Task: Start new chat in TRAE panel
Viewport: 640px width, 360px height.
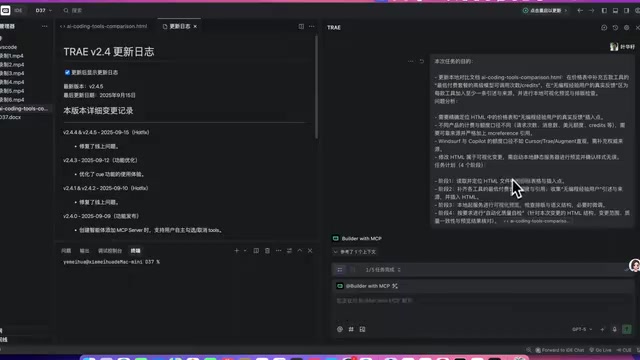Action: [604, 27]
